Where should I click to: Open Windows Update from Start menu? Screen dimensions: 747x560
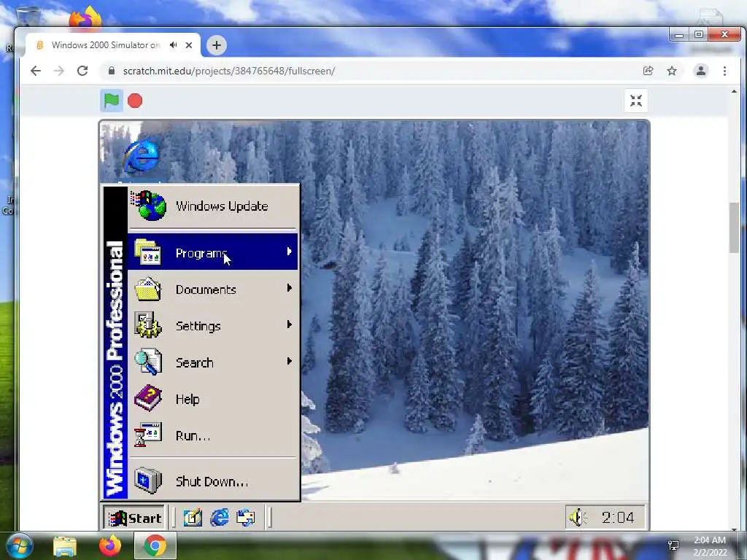click(212, 206)
